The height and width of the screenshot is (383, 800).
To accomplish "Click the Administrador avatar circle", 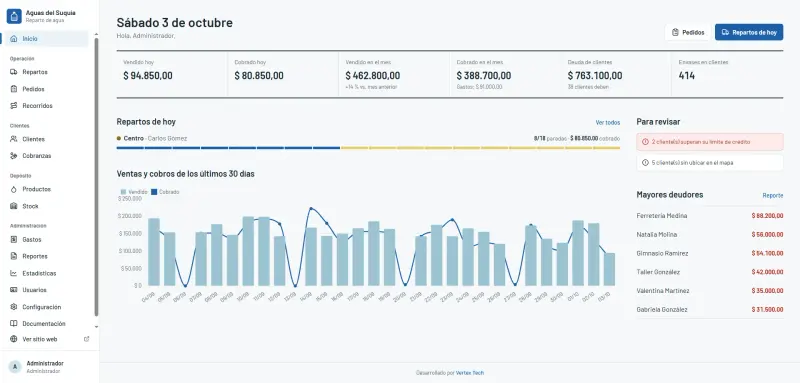I will [x=15, y=367].
